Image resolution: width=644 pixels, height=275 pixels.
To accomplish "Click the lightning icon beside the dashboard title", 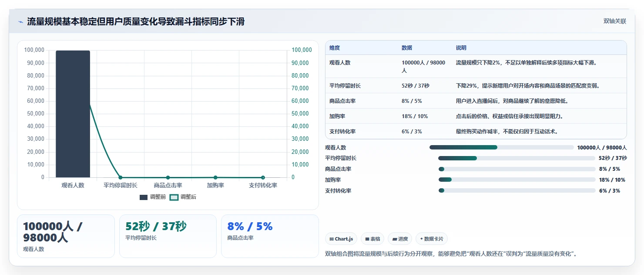I will [20, 22].
